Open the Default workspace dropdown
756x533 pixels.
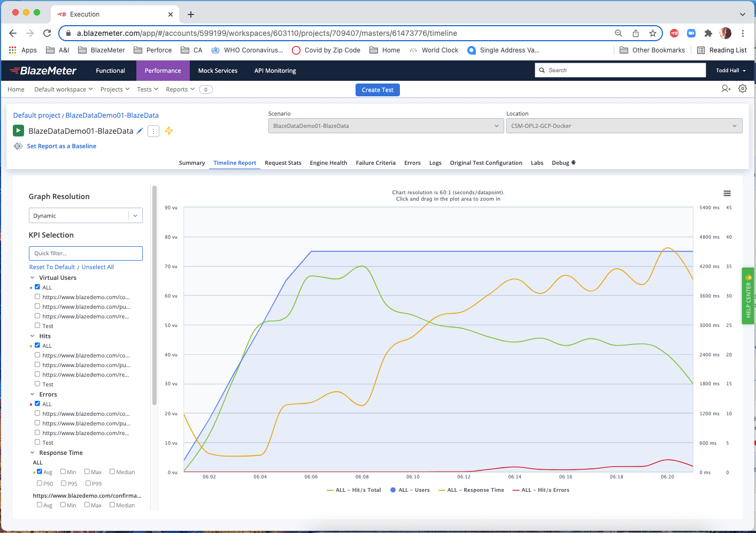64,89
